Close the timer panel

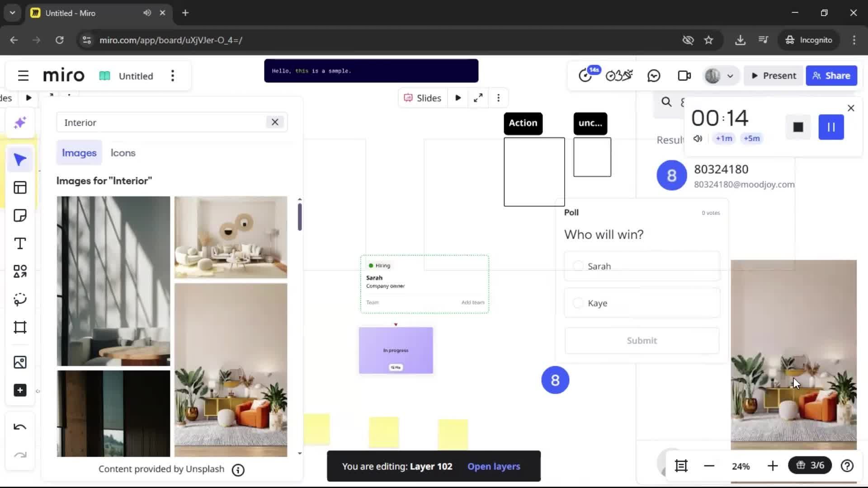click(851, 108)
